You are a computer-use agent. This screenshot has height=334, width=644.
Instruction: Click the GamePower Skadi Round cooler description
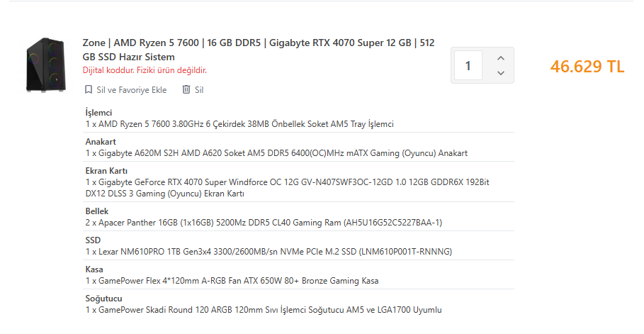264,310
